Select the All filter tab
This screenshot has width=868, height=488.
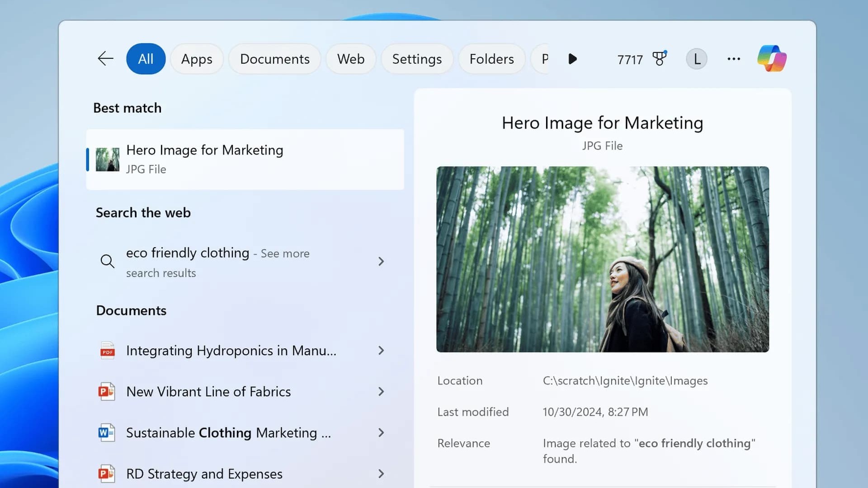point(146,59)
